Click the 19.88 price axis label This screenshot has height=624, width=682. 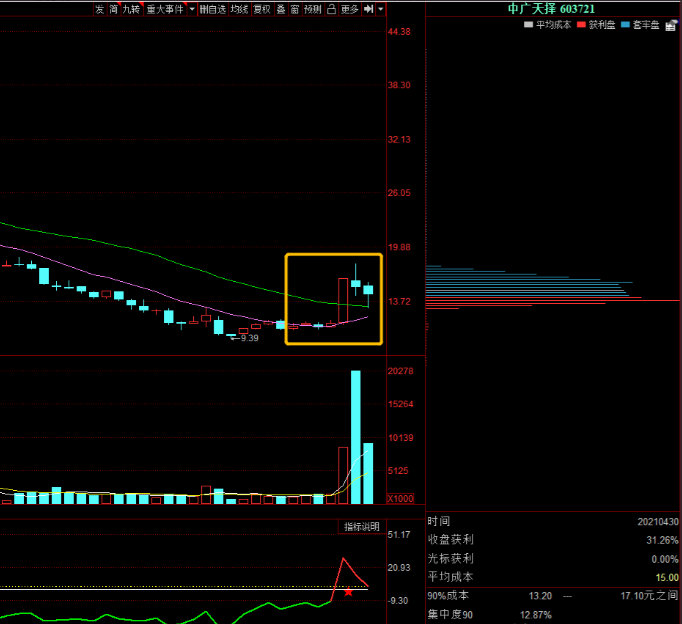399,247
